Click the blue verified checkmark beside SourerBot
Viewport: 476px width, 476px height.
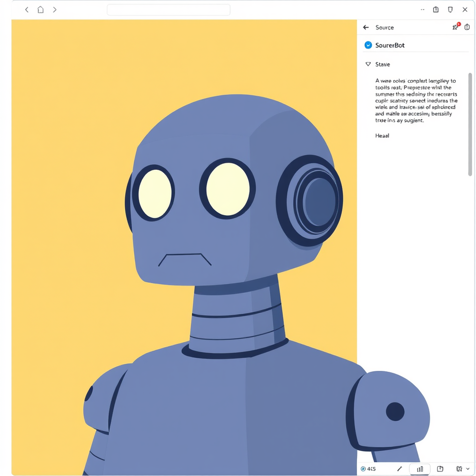pyautogui.click(x=367, y=45)
